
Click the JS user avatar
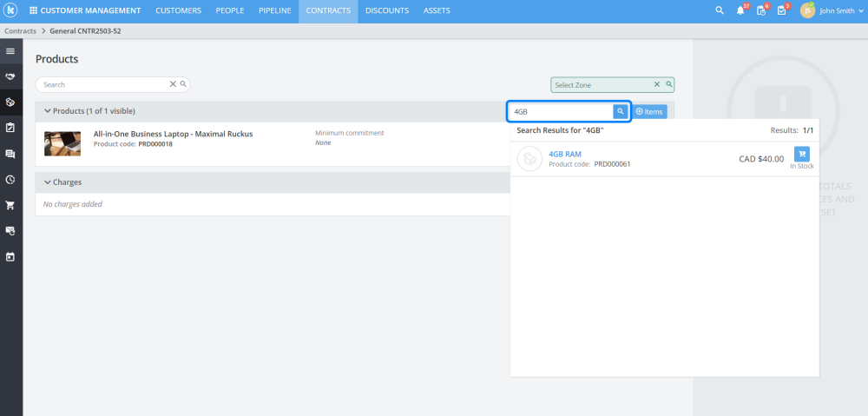[x=807, y=10]
